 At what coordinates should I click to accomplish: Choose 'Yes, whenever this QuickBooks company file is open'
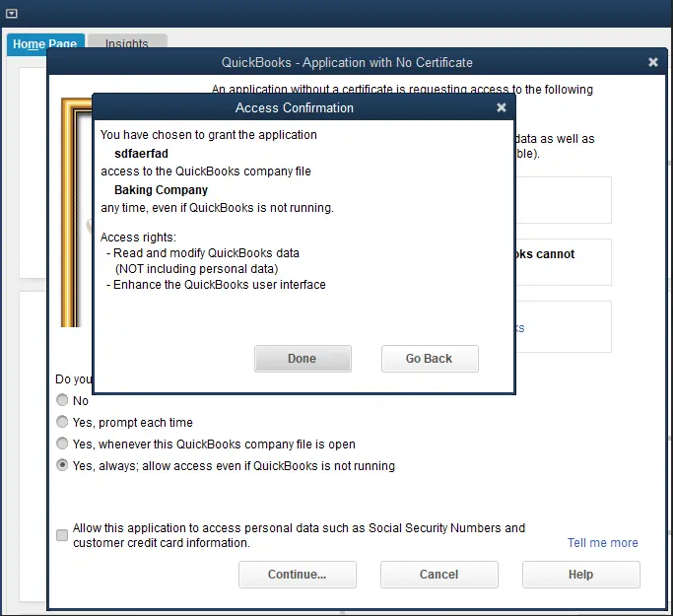(62, 444)
